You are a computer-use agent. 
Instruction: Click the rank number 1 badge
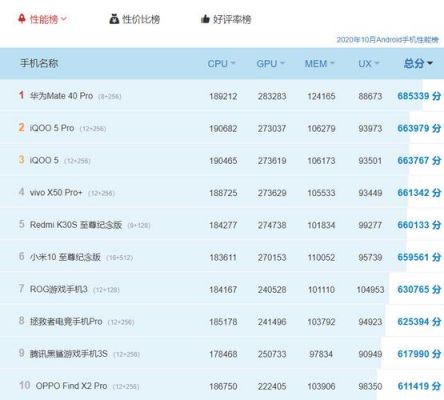click(x=21, y=95)
